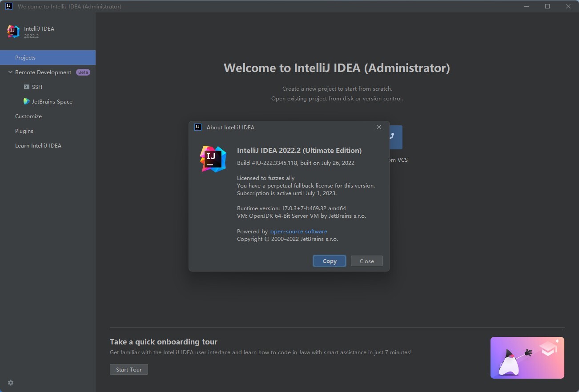Click the VM: OpenJDK 64-Bit Server text
Screen dimensions: 579x392
click(x=302, y=216)
